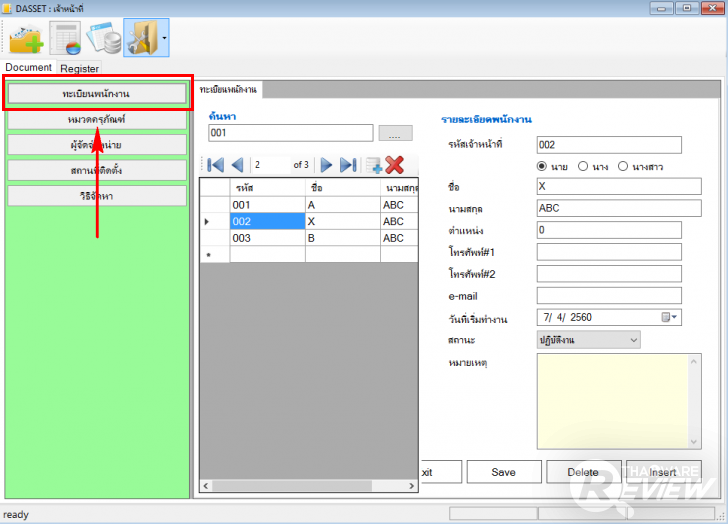The height and width of the screenshot is (524, 728).
Task: Click the โทรศัพท์#1 input field
Action: tap(609, 252)
